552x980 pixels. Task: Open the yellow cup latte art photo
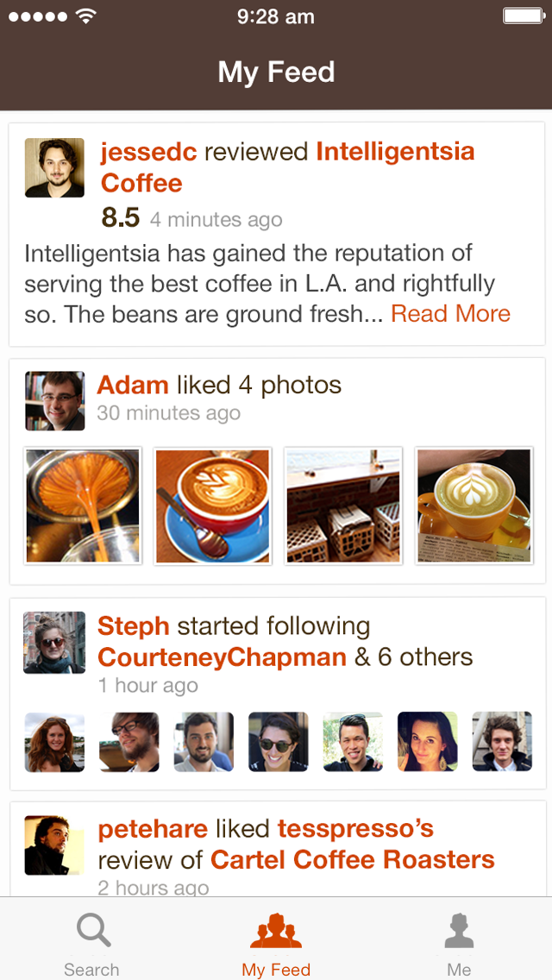(474, 506)
